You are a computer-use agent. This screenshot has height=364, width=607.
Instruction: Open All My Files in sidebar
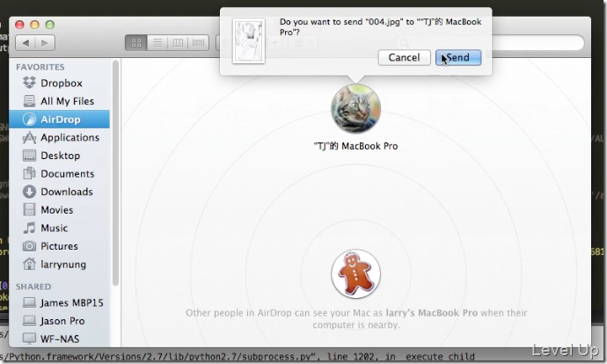[x=59, y=101]
